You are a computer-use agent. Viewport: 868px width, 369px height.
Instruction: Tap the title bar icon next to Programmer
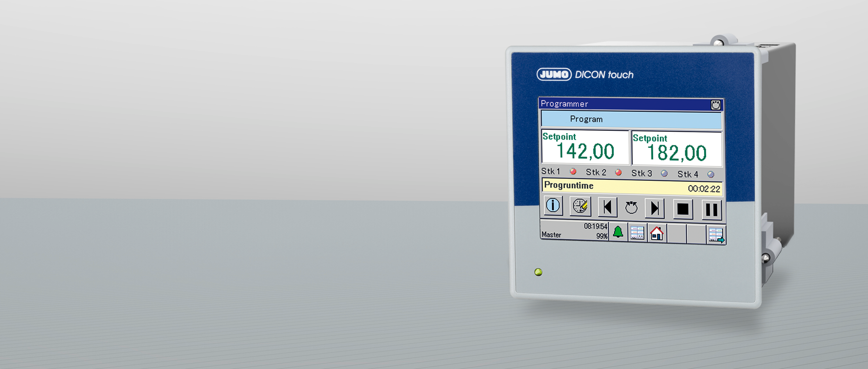pos(715,105)
